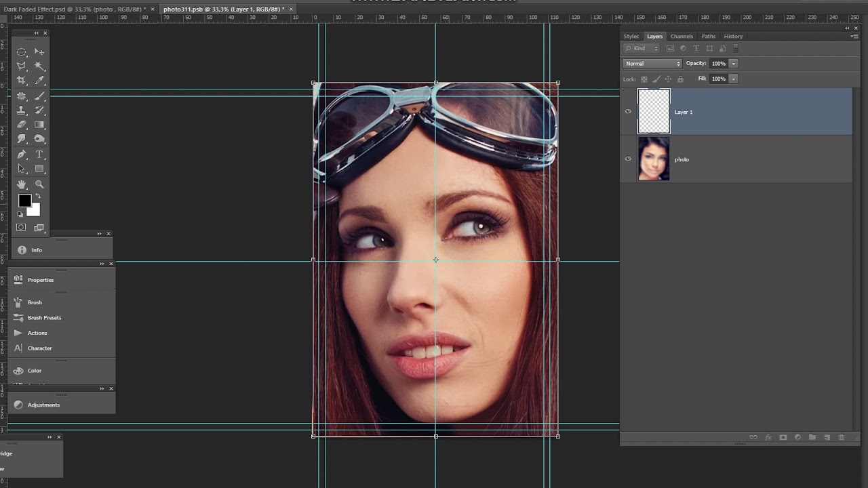This screenshot has height=488, width=868.
Task: Toggle adjustment layers filter
Action: coord(683,48)
